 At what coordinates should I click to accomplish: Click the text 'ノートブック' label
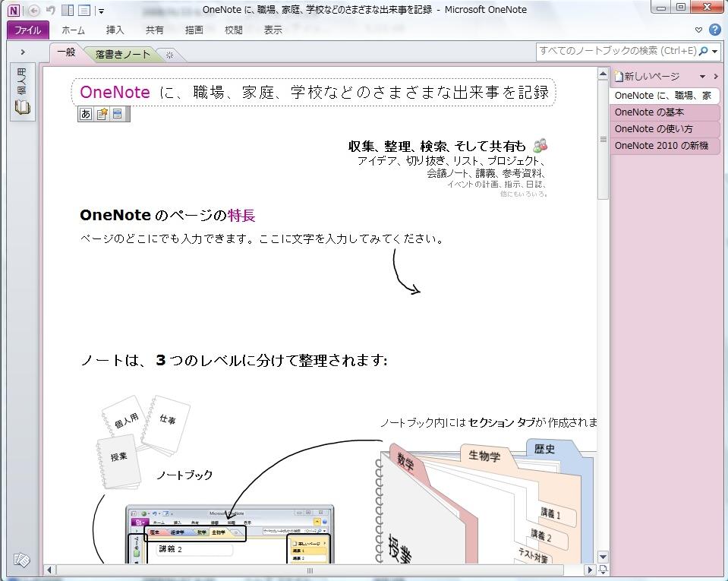184,475
